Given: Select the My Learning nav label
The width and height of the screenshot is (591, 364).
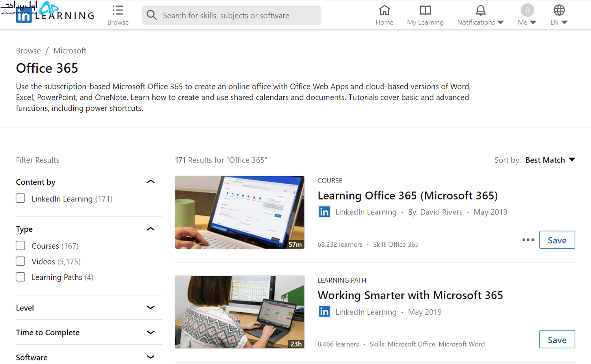Looking at the screenshot, I should (425, 22).
